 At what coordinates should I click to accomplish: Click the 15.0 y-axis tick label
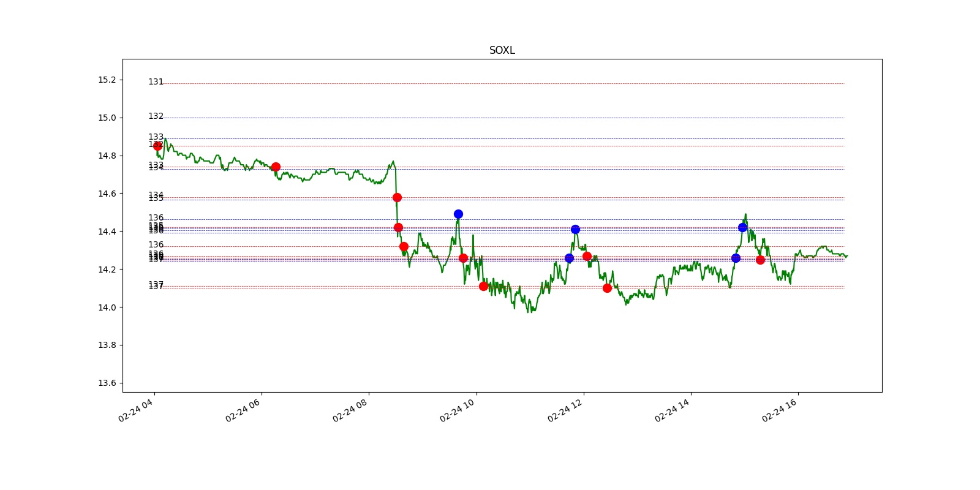click(107, 118)
